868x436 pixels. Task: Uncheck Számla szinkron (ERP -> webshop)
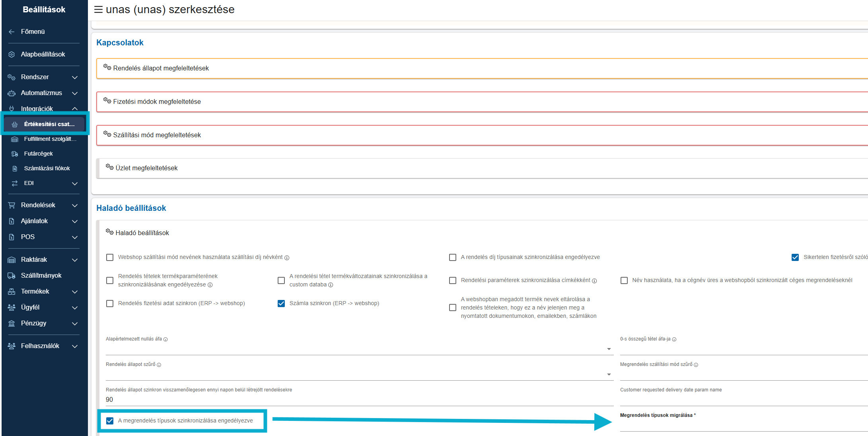[x=281, y=304]
